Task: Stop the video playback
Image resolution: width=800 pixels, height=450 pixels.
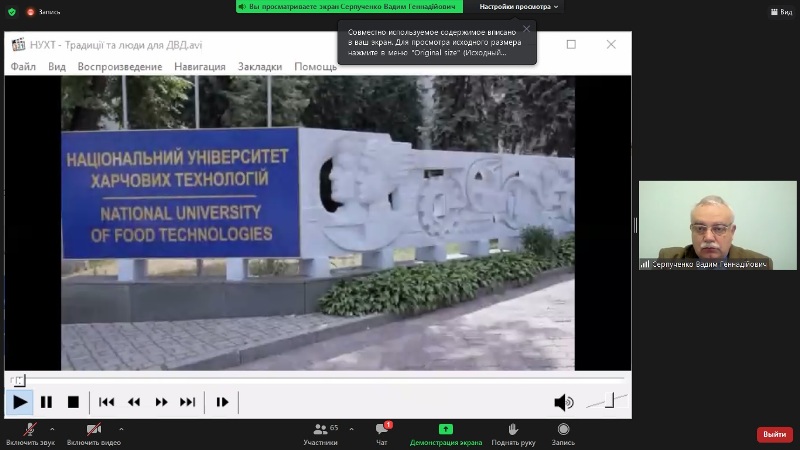Action: [73, 402]
